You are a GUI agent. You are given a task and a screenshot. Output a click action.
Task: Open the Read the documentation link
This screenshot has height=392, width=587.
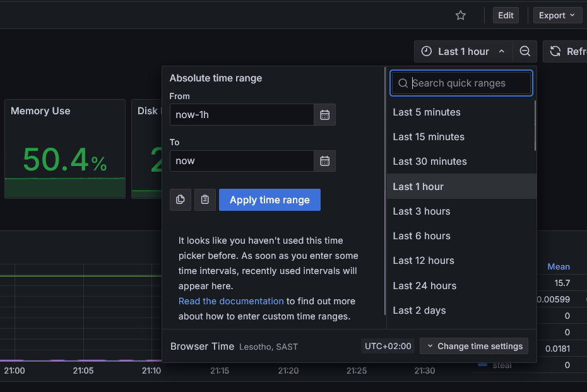click(x=231, y=301)
